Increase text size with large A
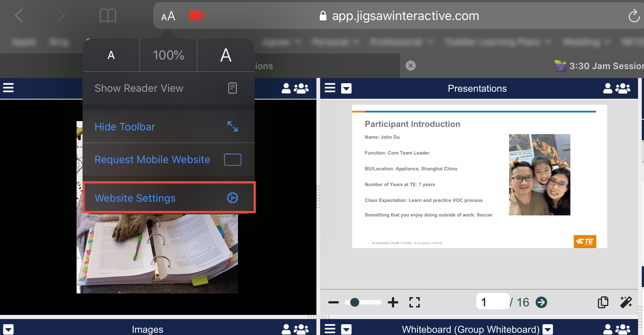Image resolution: width=644 pixels, height=335 pixels. click(x=226, y=55)
